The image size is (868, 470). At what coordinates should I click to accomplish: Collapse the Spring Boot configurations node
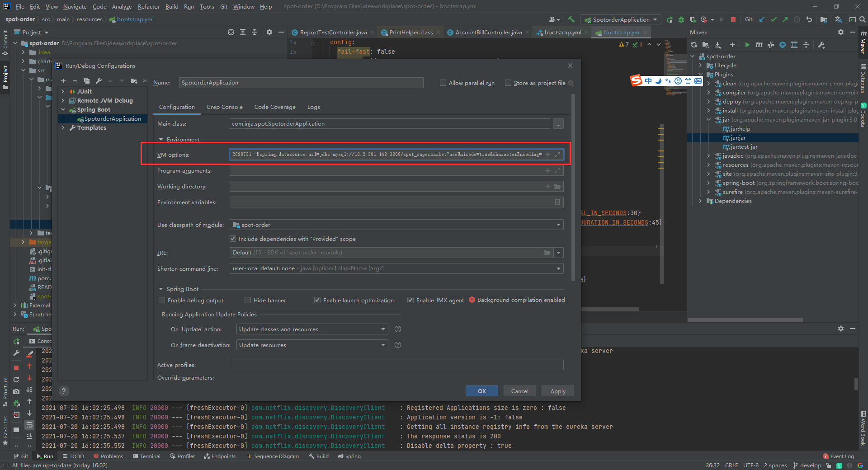point(63,109)
